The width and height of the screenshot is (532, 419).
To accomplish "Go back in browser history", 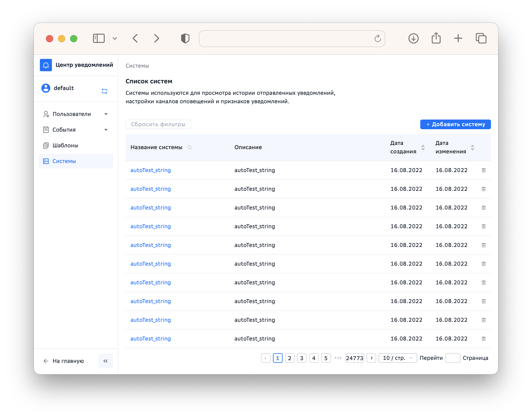I will click(135, 38).
